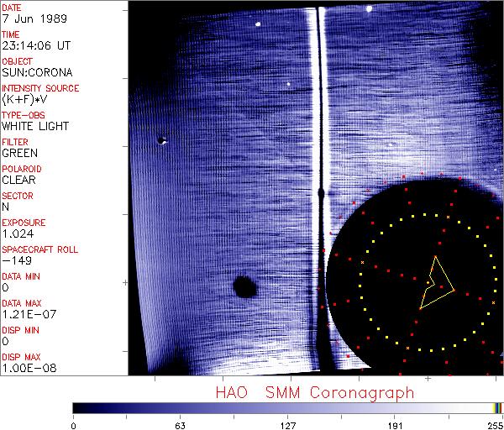Click the bright dot at the top right of the image
Viewport: 504px width, 430px height.
tap(371, 11)
